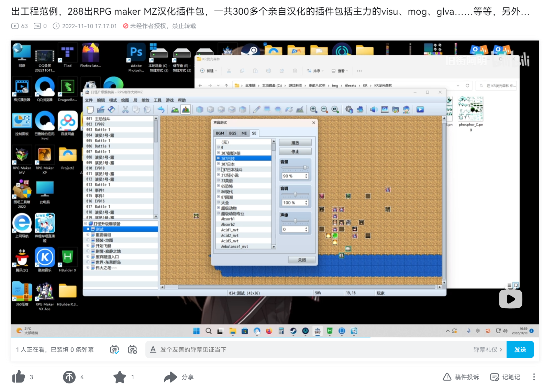The width and height of the screenshot is (543, 392).
Task: Adjust the 音调 pitch slider
Action: tap(295, 194)
